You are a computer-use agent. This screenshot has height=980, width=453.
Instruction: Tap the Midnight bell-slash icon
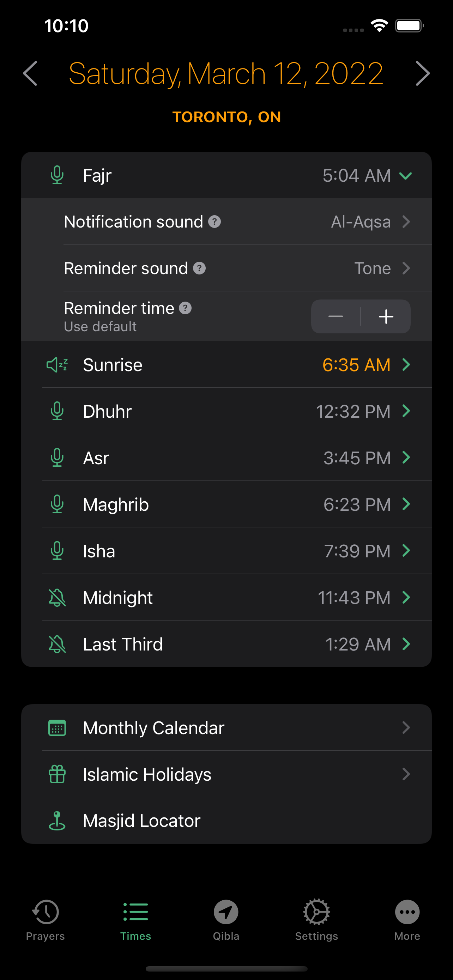coord(57,598)
